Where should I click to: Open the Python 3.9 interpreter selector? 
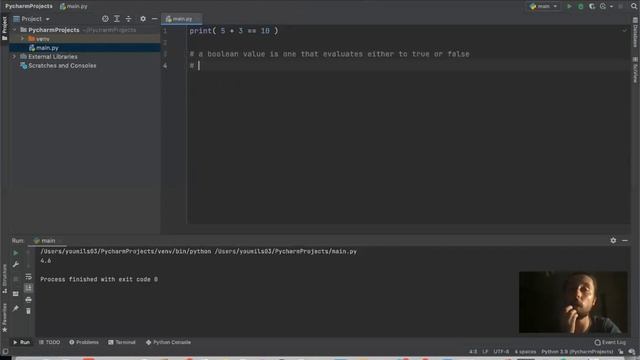coord(577,352)
